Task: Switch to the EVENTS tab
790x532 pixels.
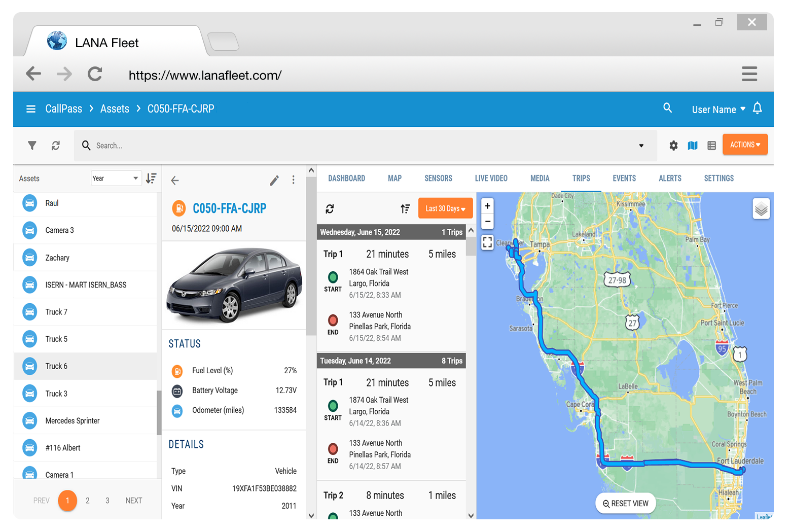Action: pos(624,178)
